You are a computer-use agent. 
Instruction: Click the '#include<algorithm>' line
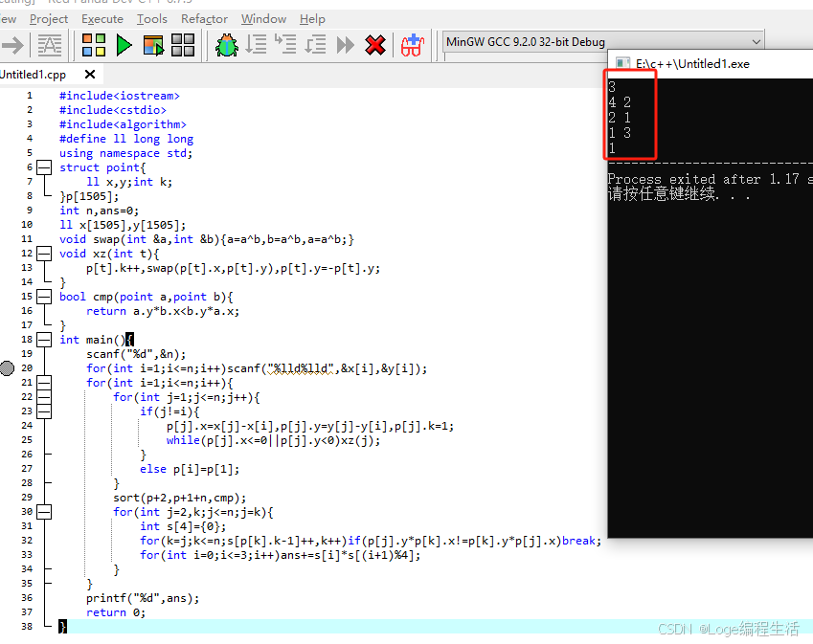(123, 124)
